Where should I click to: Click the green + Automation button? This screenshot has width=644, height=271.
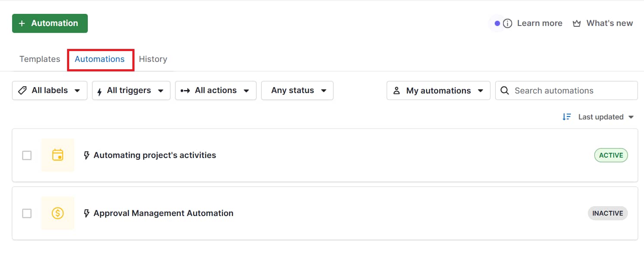point(50,23)
